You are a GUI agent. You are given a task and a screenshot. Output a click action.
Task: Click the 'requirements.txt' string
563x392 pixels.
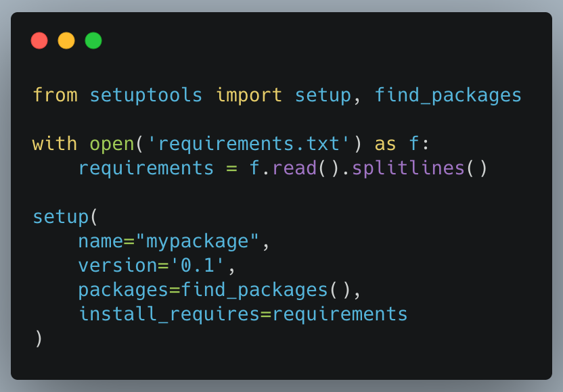click(x=248, y=144)
